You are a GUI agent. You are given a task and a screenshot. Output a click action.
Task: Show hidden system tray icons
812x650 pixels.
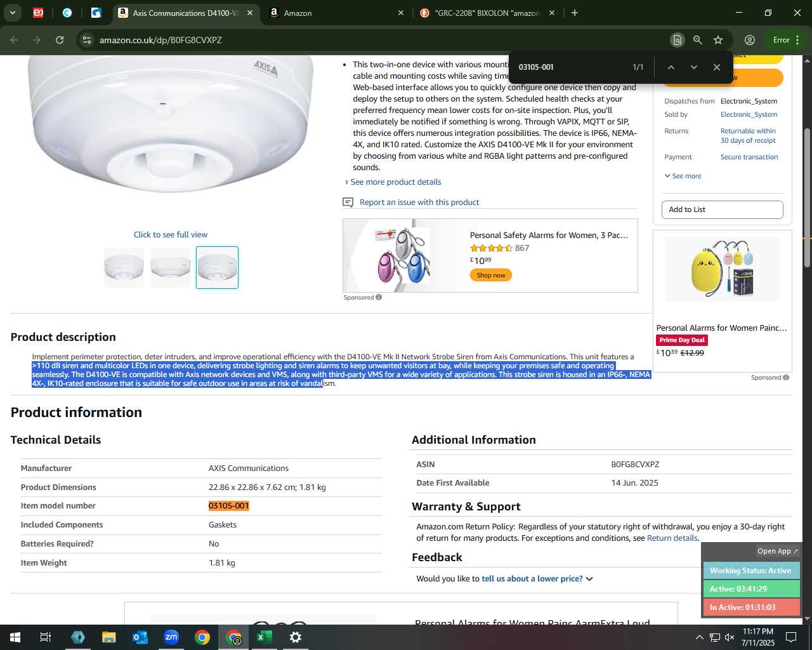coord(699,637)
